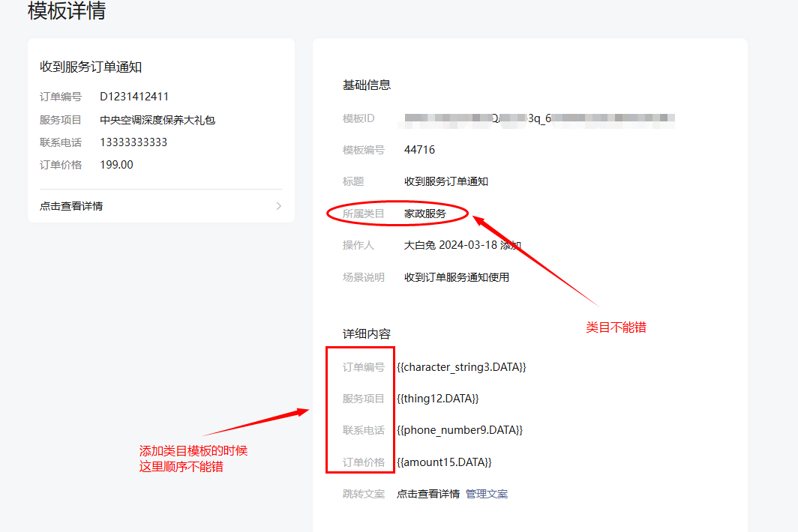Viewport: 798px width, 532px height.
Task: Select 收到服务订单通知 in the 标题 row
Action: tap(445, 181)
